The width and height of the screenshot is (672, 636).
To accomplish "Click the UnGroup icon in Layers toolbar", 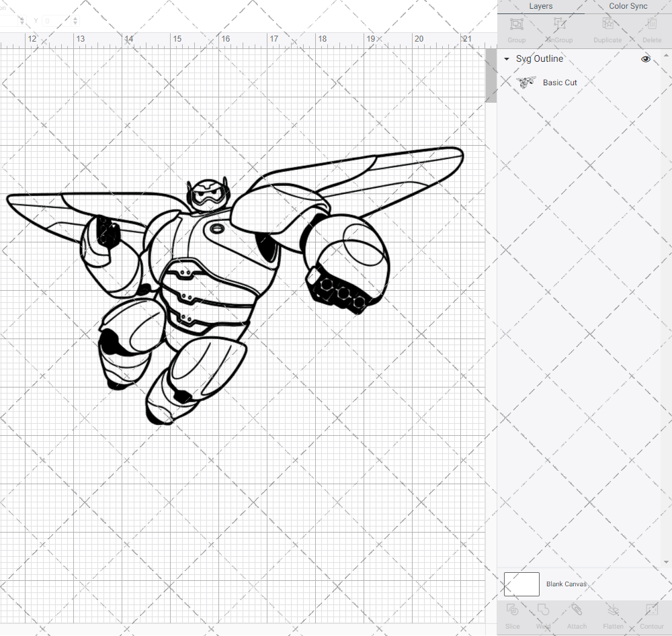I will [559, 24].
